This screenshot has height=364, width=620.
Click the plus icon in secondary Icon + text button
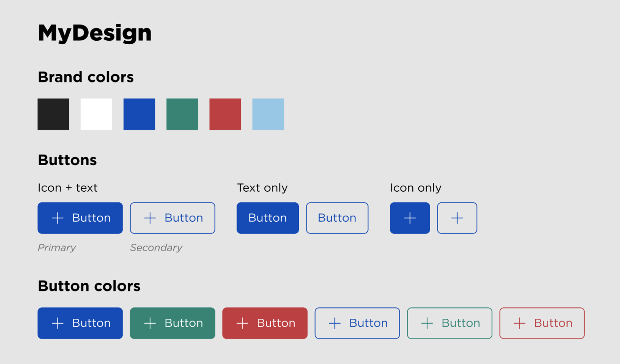coord(150,218)
